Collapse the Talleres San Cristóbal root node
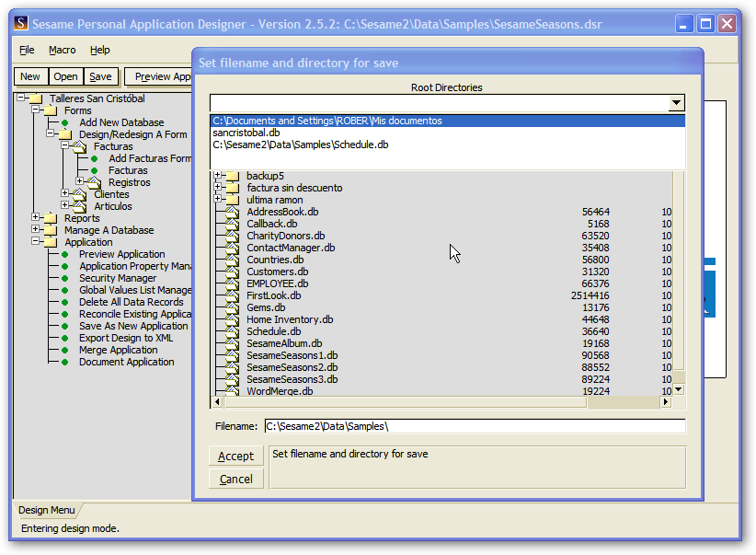The width and height of the screenshot is (756, 555). pos(21,98)
